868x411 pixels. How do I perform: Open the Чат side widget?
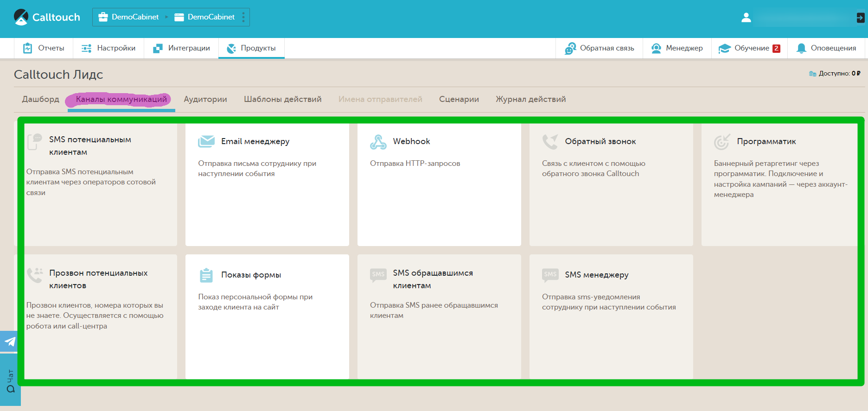pos(10,380)
